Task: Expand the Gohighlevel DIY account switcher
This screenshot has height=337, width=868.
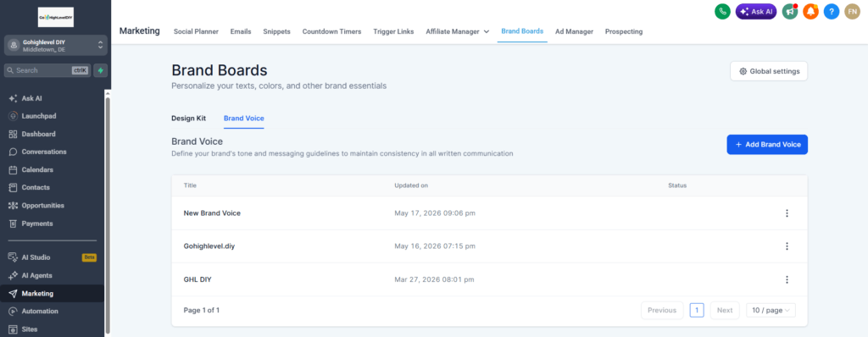Action: (x=55, y=46)
